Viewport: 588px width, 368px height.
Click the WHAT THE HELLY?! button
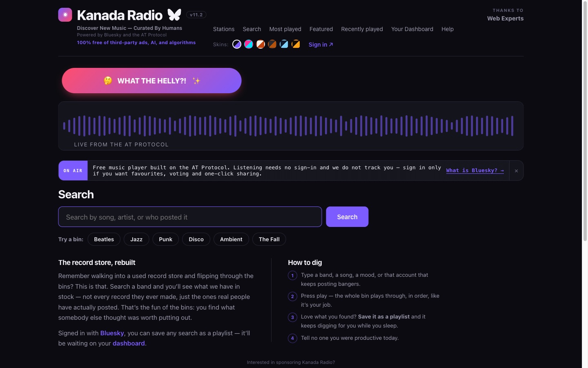tap(151, 81)
